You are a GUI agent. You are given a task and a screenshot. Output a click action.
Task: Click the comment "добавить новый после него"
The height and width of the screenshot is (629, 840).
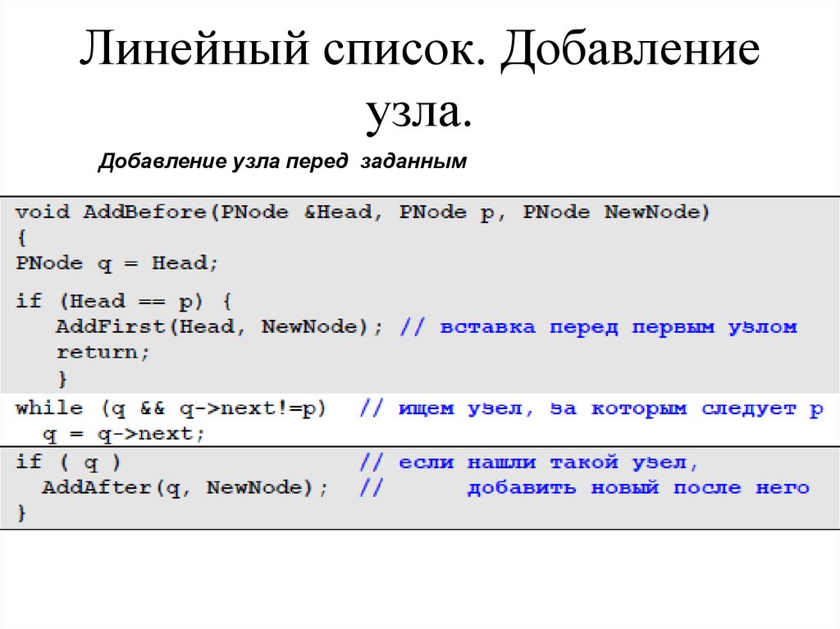point(636,486)
